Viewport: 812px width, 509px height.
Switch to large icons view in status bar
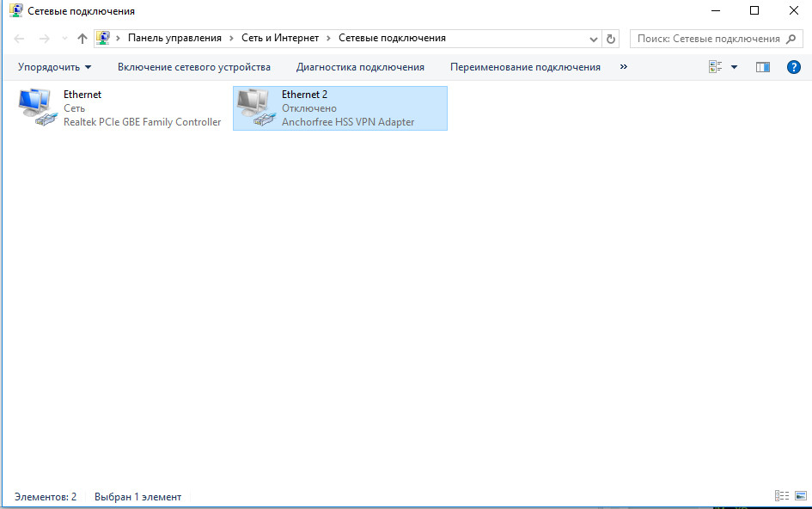click(x=801, y=496)
